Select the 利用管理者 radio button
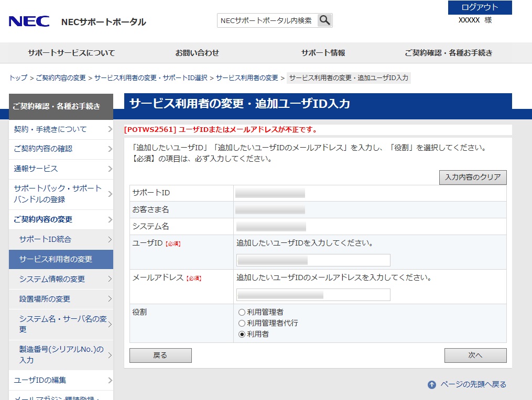Image resolution: width=532 pixels, height=400 pixels. coord(242,312)
